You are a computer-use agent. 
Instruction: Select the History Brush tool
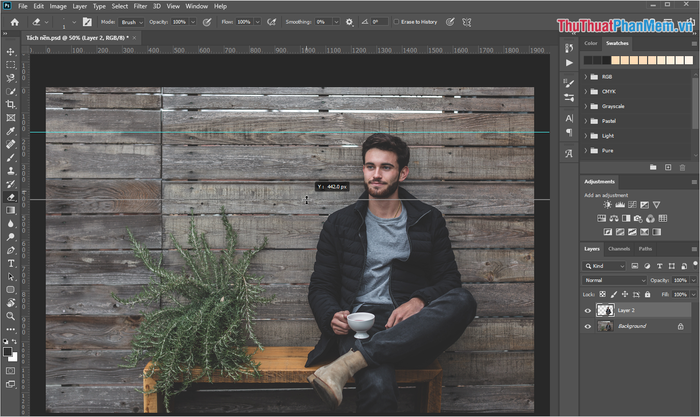tap(11, 184)
